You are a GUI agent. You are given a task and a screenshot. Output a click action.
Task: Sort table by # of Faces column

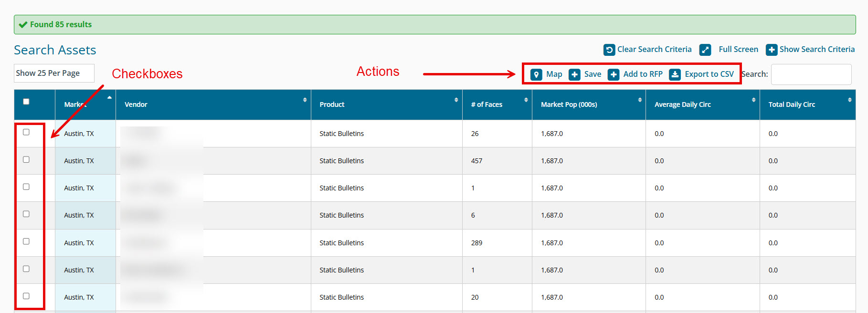click(x=487, y=104)
